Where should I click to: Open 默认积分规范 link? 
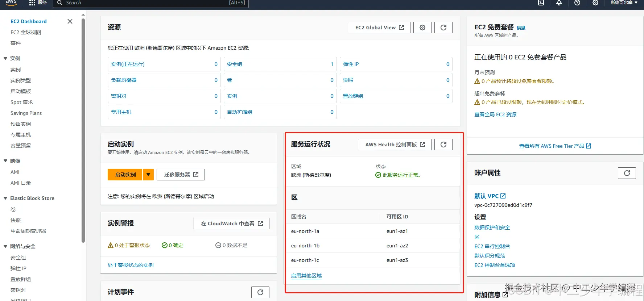(x=490, y=256)
